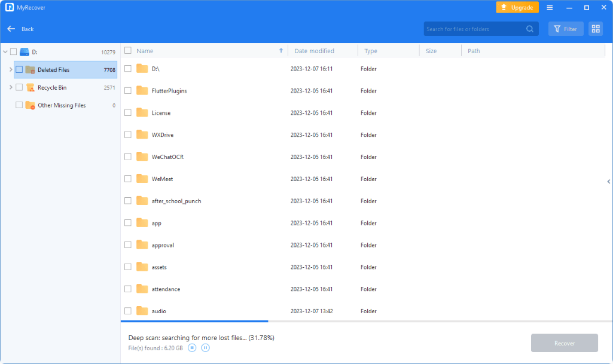Click the MyRecover app logo
The width and height of the screenshot is (613, 364).
pos(9,8)
